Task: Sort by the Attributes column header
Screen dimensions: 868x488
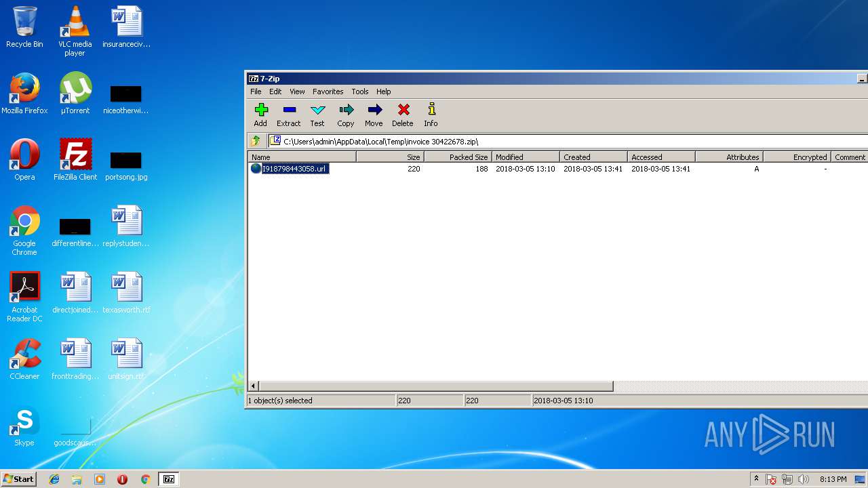Action: (729, 157)
